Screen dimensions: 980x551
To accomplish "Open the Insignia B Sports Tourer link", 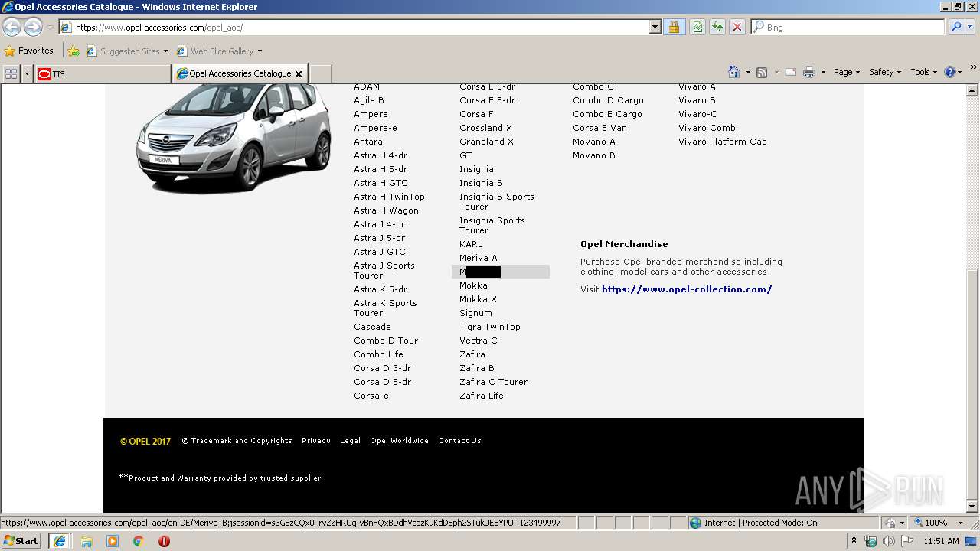I will [x=497, y=201].
